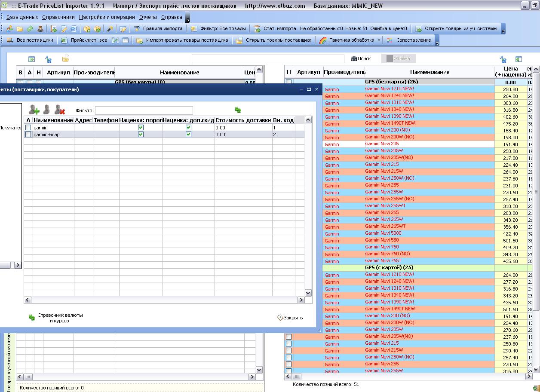
Task: Open the Пакетная обработка dropdown arrow
Action: point(379,40)
